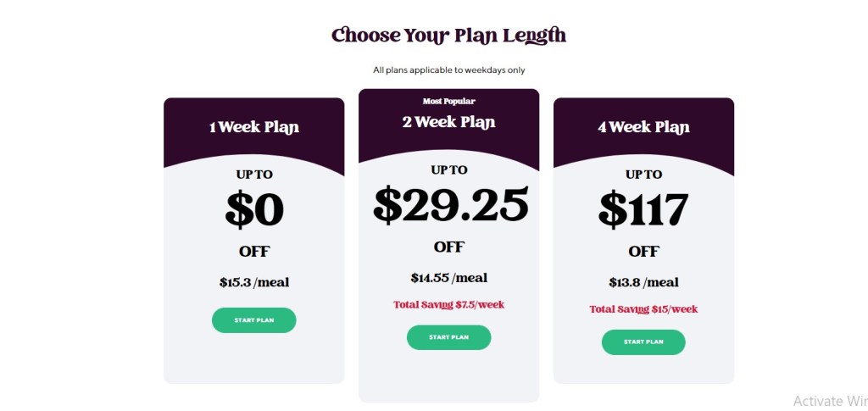Click the $117 discount amount

point(643,209)
